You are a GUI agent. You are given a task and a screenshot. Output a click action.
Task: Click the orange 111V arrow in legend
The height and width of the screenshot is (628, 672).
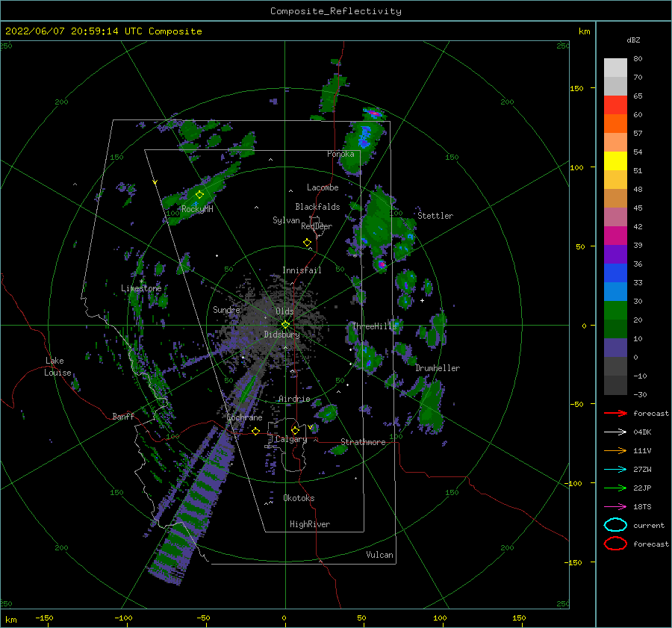615,450
